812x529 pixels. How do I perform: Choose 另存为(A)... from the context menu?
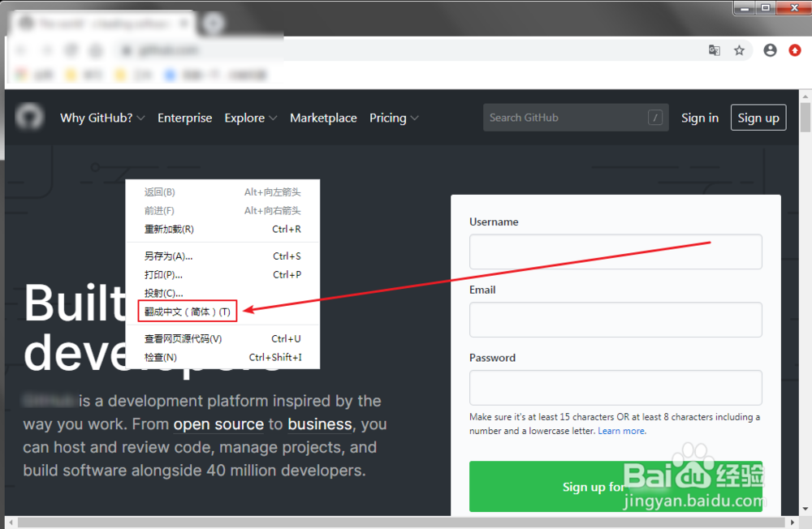(222, 256)
